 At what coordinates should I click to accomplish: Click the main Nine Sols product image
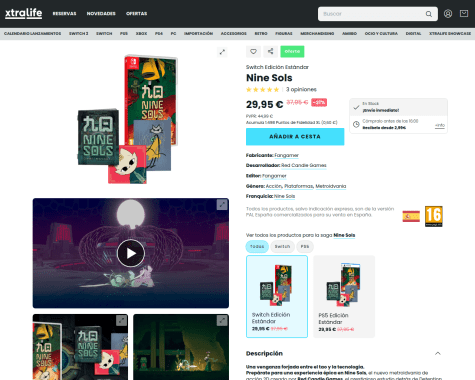click(128, 119)
